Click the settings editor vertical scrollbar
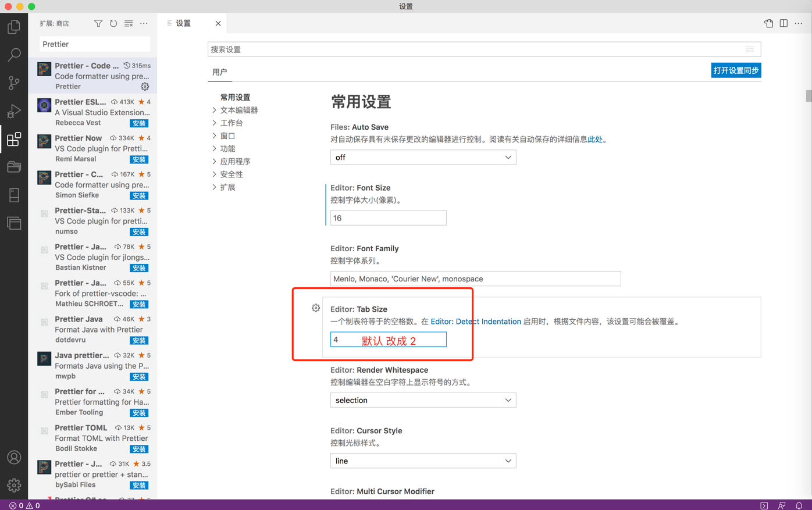Screen dimensions: 812x510 [x=809, y=96]
